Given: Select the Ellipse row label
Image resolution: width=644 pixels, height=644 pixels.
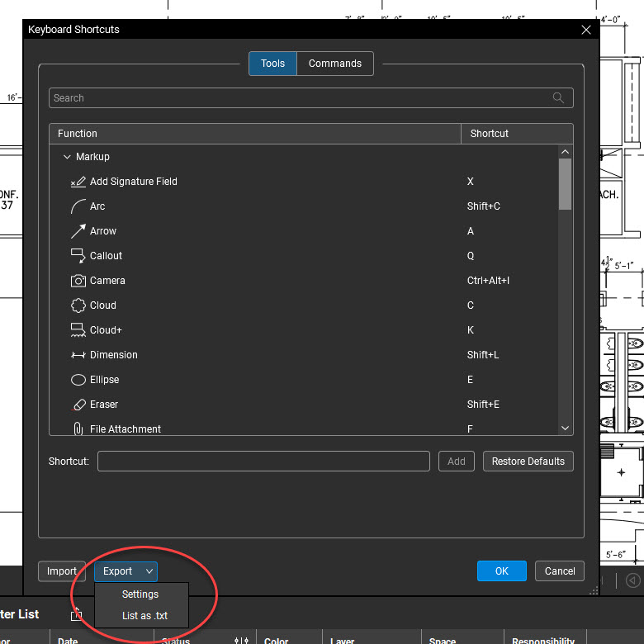Looking at the screenshot, I should (x=104, y=380).
